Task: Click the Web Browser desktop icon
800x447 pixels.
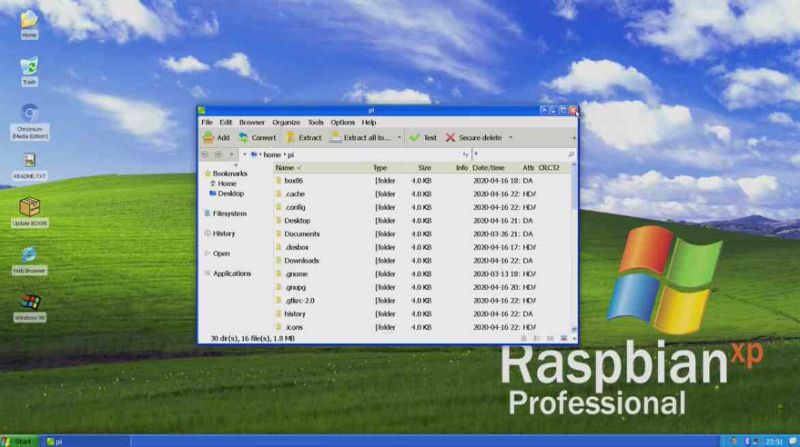Action: (x=30, y=260)
